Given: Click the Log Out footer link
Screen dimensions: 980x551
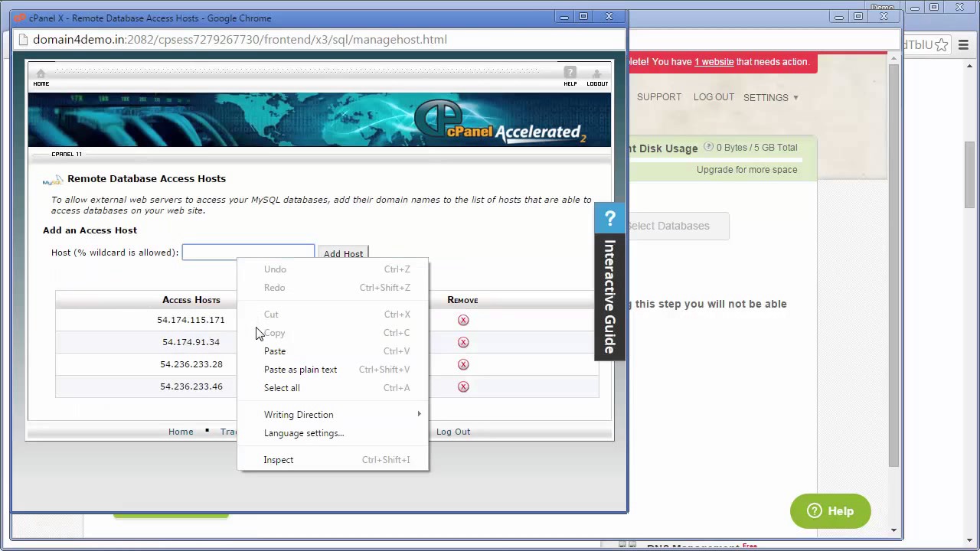Looking at the screenshot, I should point(453,432).
